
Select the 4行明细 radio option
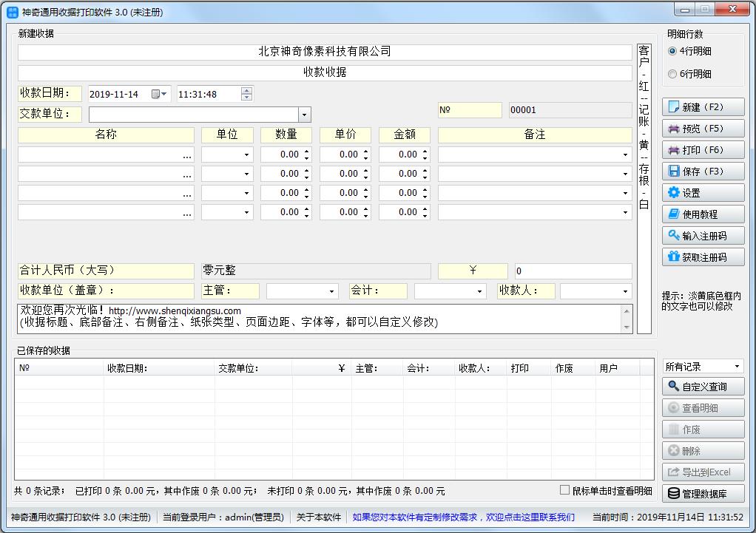(x=672, y=51)
